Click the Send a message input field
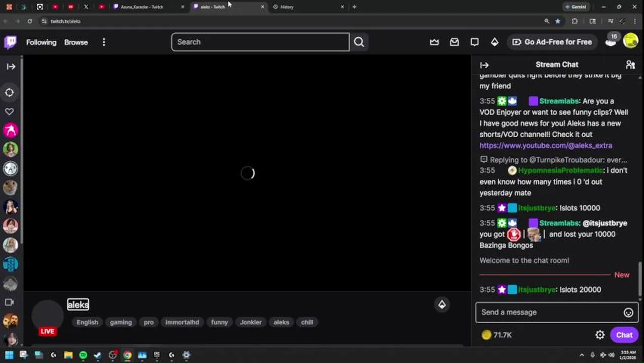This screenshot has height=363, width=644. tap(549, 312)
